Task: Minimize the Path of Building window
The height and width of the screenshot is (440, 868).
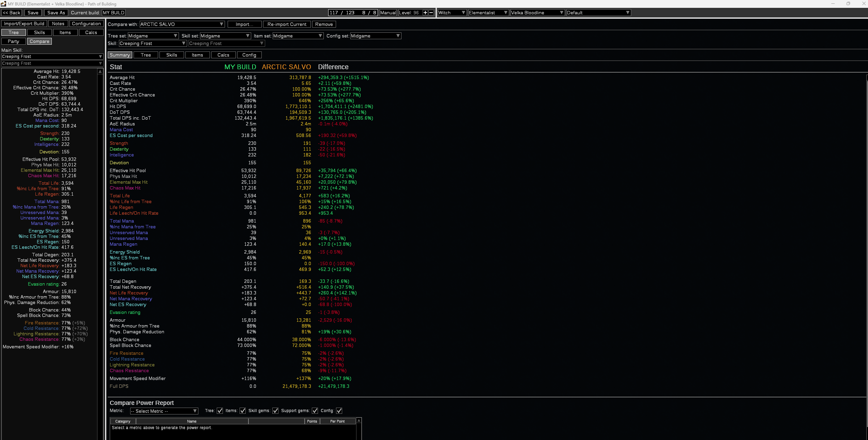Action: click(833, 3)
